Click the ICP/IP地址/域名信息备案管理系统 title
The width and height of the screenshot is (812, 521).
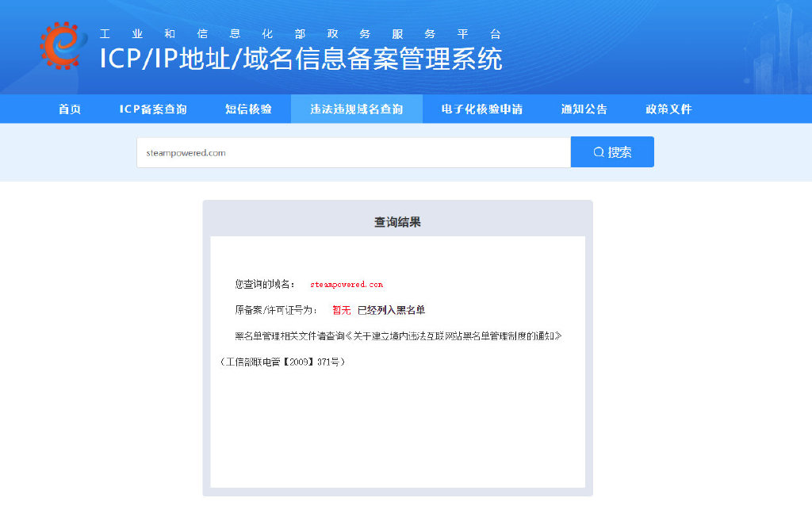[x=301, y=59]
